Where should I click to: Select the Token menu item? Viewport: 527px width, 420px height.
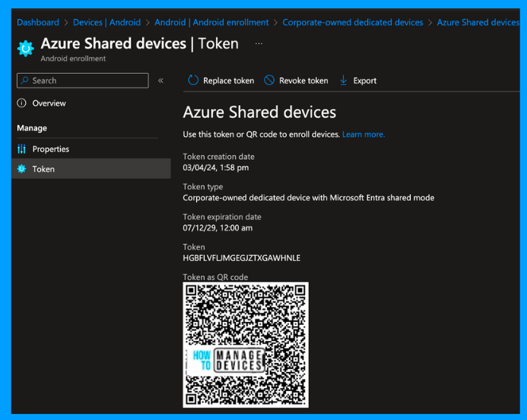tap(91, 169)
